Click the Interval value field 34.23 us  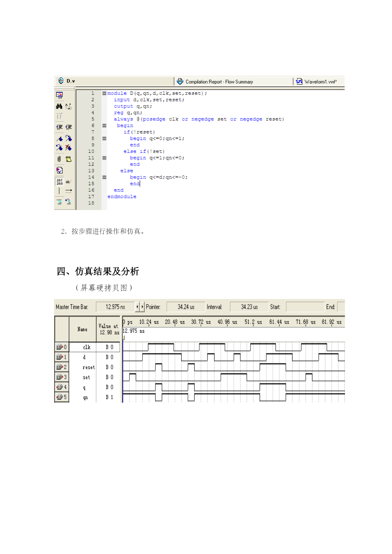[249, 307]
